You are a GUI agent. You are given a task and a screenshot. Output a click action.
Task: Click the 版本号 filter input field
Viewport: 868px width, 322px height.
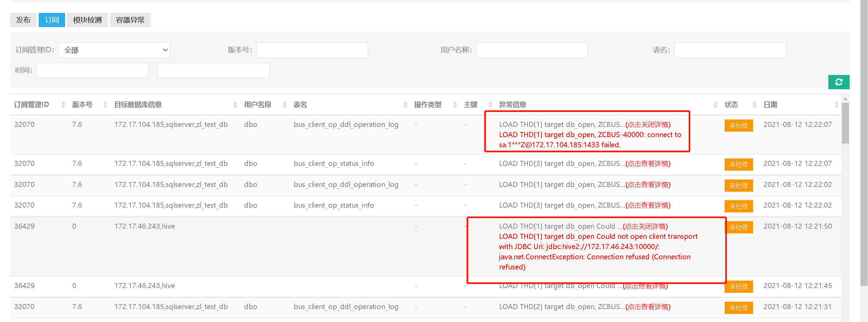pyautogui.click(x=312, y=50)
